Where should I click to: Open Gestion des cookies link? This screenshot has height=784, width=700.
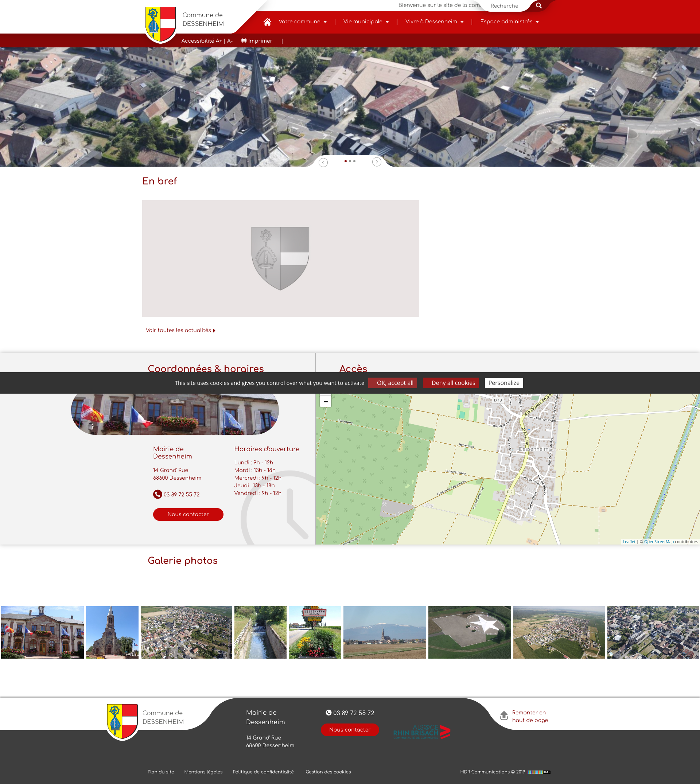point(328,772)
